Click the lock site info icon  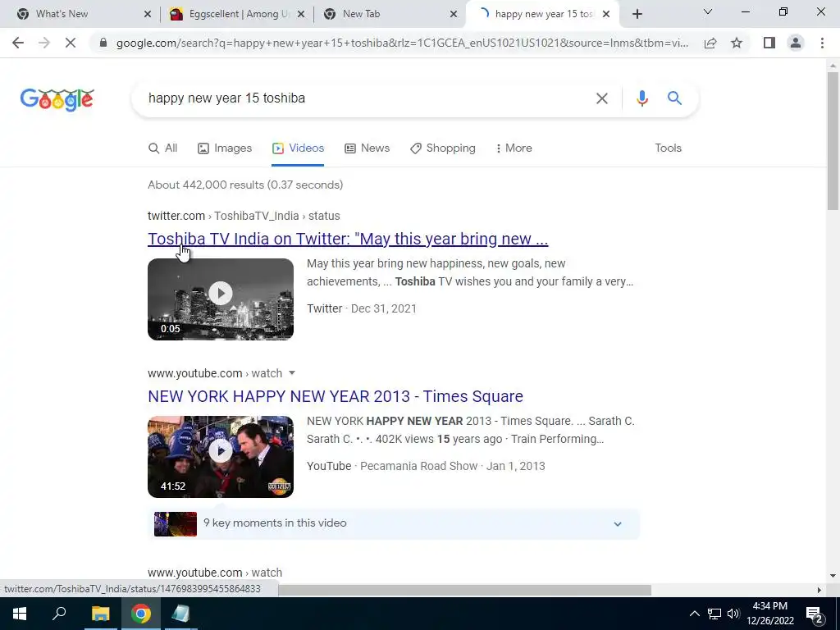point(103,43)
